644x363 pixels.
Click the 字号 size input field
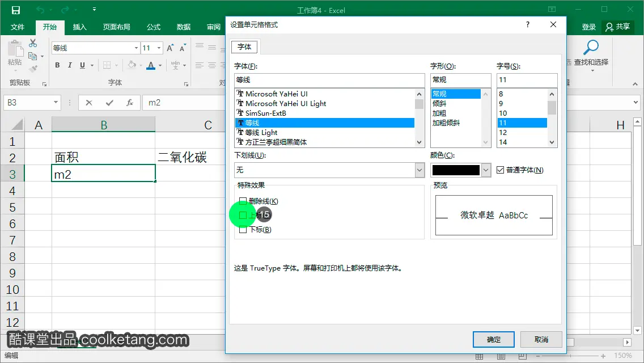click(527, 80)
